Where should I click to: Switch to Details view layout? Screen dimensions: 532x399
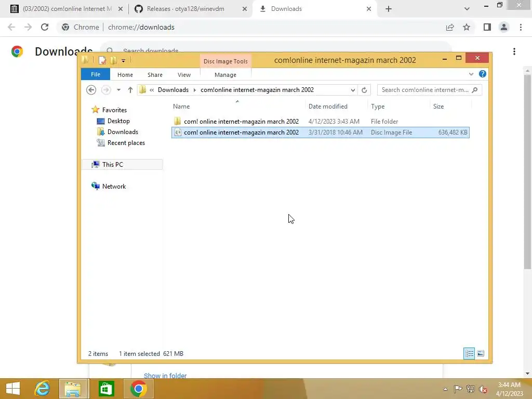(469, 353)
